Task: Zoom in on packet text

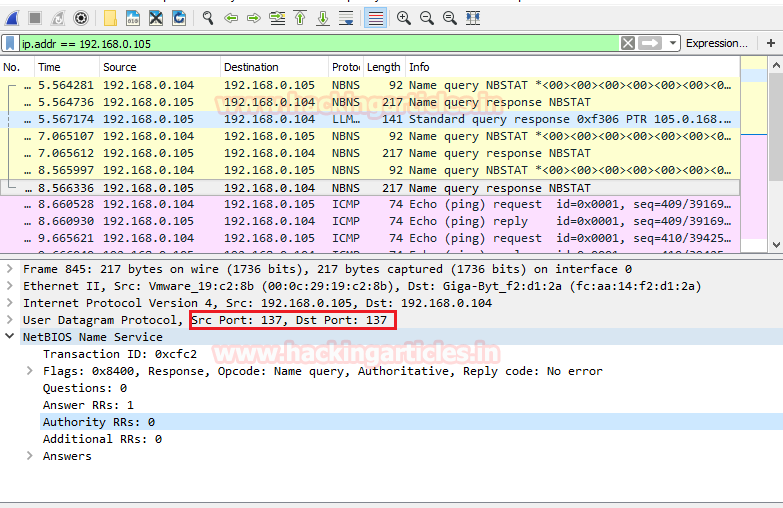Action: click(x=403, y=18)
